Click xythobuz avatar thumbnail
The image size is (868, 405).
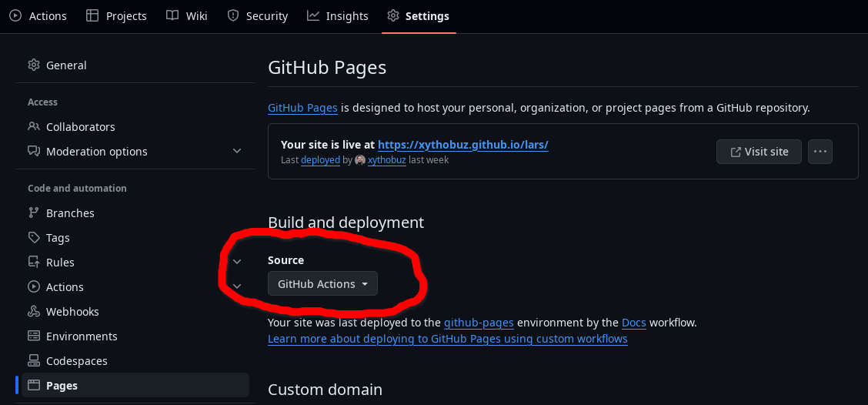[x=360, y=160]
